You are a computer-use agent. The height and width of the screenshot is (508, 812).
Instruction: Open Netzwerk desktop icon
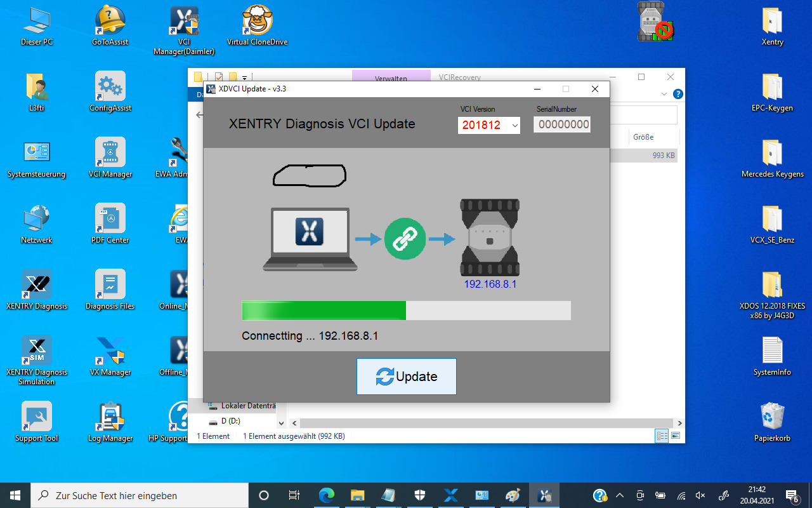point(37,224)
